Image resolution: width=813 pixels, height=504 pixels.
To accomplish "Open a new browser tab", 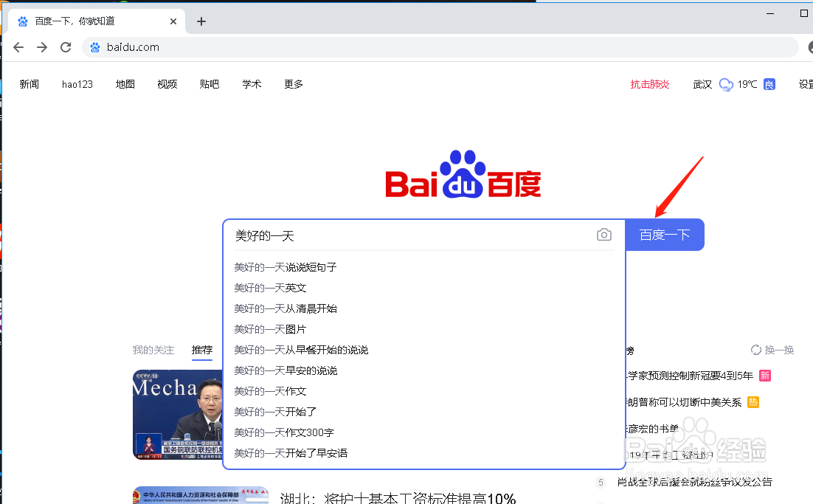I will (x=201, y=21).
